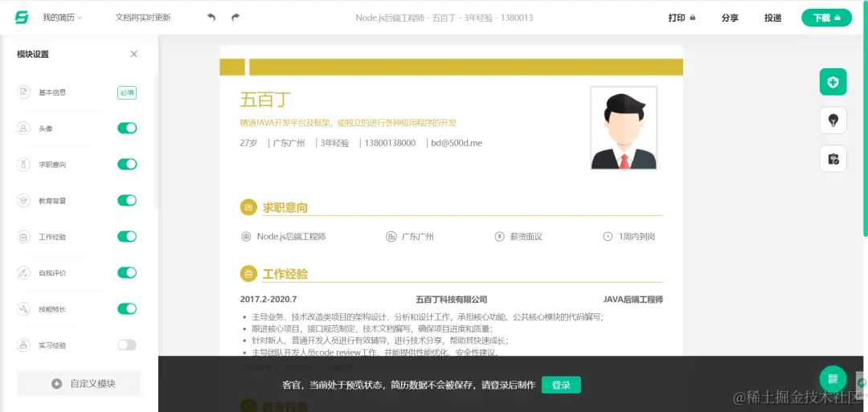Image resolution: width=868 pixels, height=412 pixels.
Task: Toggle the 求职意向 module switch
Action: click(127, 165)
